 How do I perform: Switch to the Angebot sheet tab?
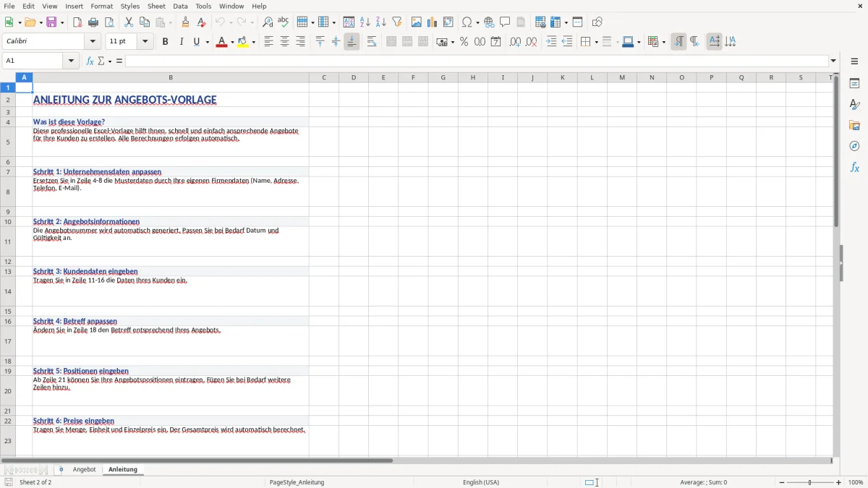[x=84, y=469]
